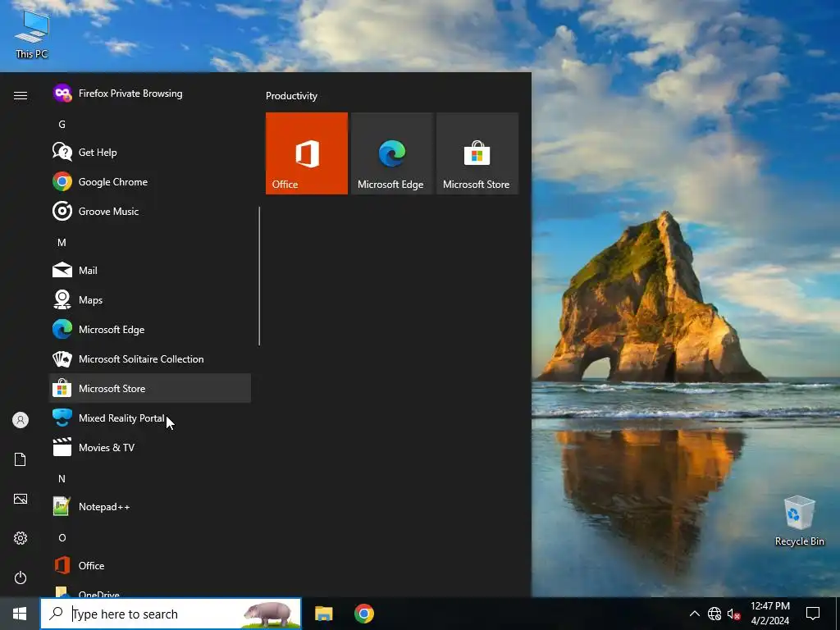Expand the Start menu hamburger button
Screen dimensions: 840x630
[x=21, y=95]
